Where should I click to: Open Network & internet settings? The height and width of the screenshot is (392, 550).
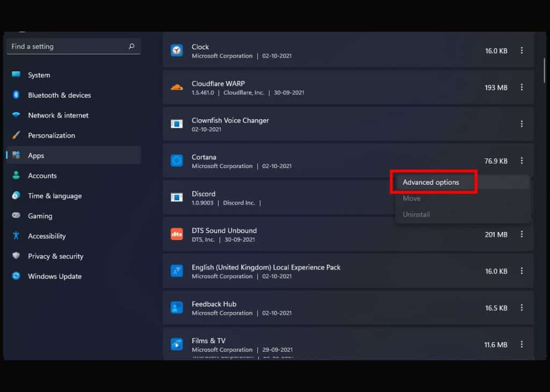coord(74,115)
